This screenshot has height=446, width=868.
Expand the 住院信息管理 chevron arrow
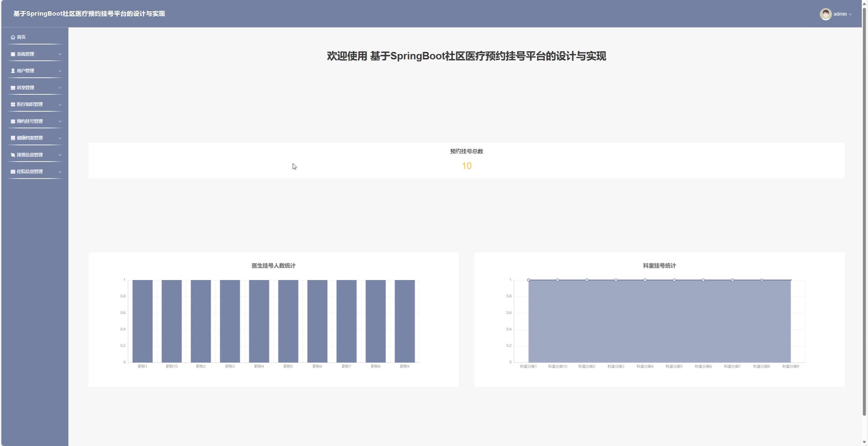pyautogui.click(x=60, y=172)
